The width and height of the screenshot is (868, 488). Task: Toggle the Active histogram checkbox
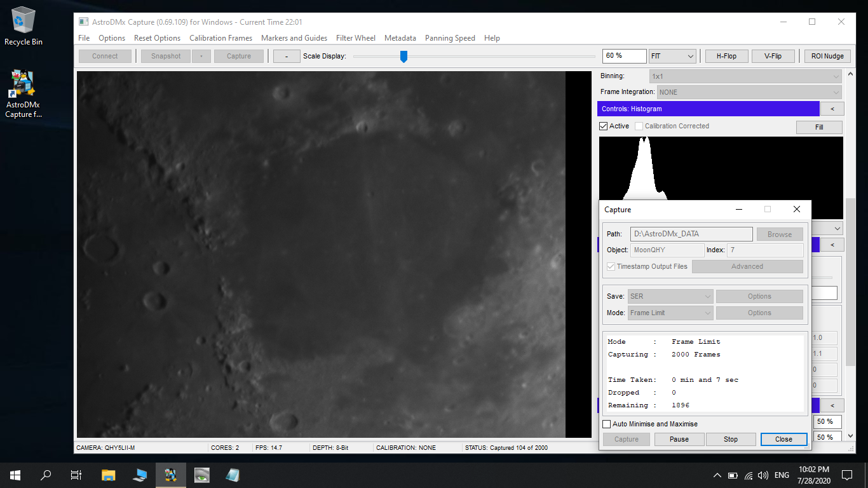604,126
